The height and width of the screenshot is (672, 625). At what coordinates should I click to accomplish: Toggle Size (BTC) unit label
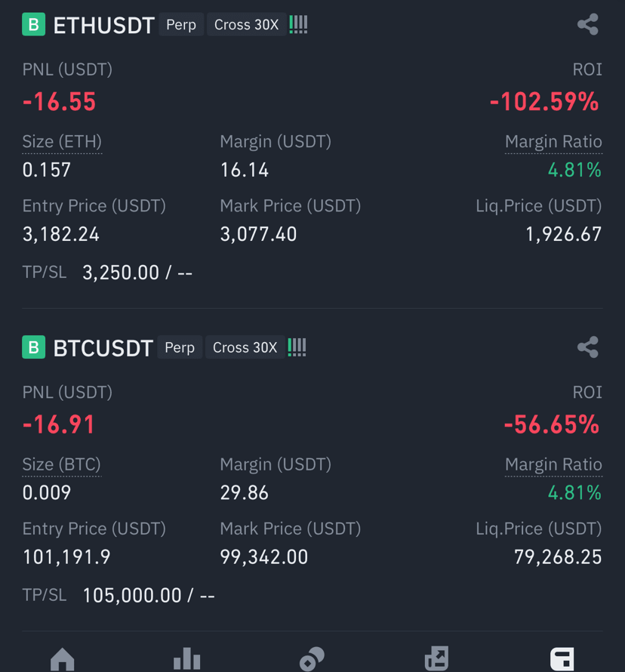coord(62,464)
